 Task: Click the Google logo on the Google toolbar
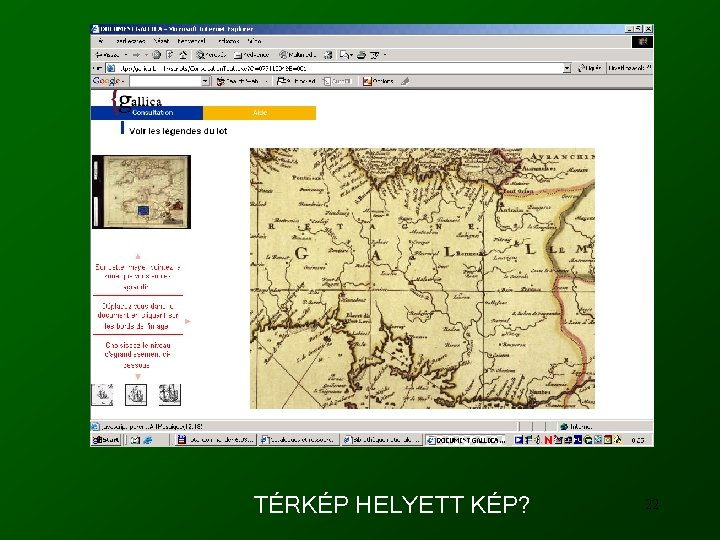[x=106, y=81]
